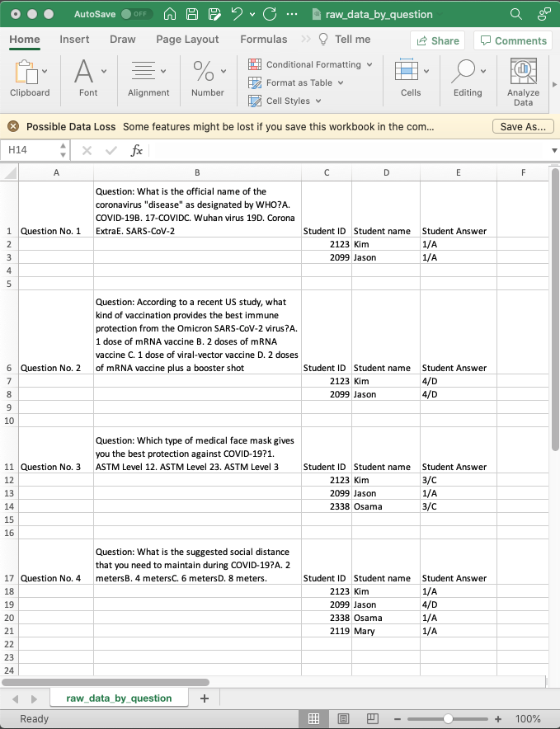The height and width of the screenshot is (729, 560).
Task: Show more ribbon tabs chevron
Action: click(x=306, y=39)
